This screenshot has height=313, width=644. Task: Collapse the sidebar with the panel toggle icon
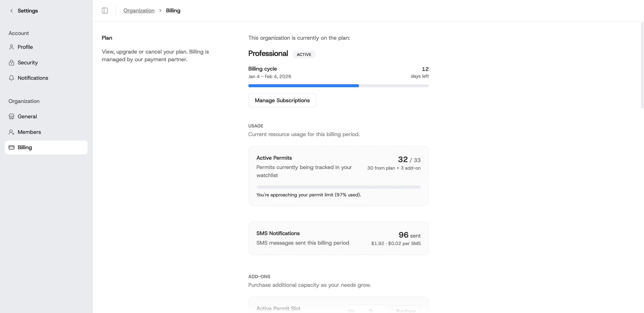[105, 10]
